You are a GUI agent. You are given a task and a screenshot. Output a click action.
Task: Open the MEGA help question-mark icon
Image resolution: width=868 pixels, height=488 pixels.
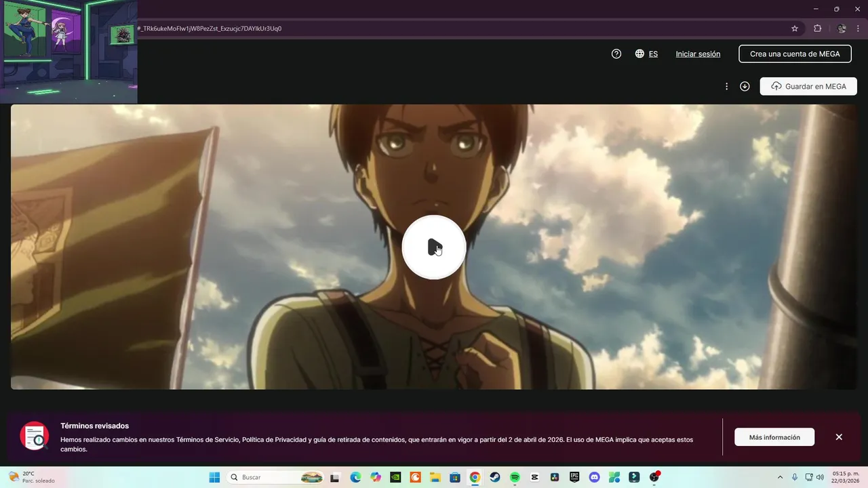click(x=616, y=54)
